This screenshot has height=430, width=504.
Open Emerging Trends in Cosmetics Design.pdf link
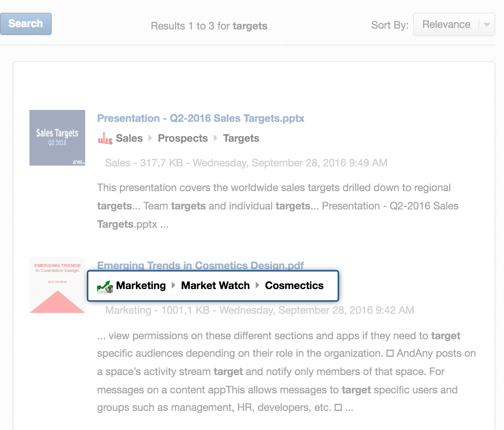200,266
